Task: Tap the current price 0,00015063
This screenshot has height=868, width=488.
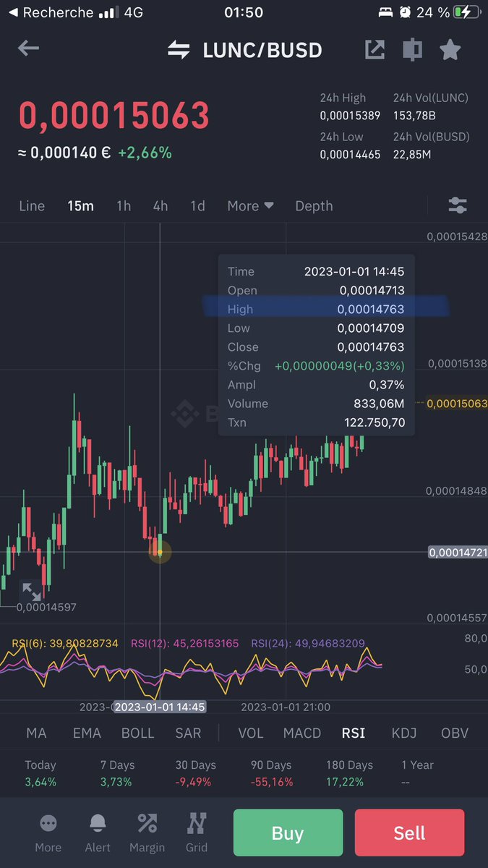Action: tap(114, 116)
